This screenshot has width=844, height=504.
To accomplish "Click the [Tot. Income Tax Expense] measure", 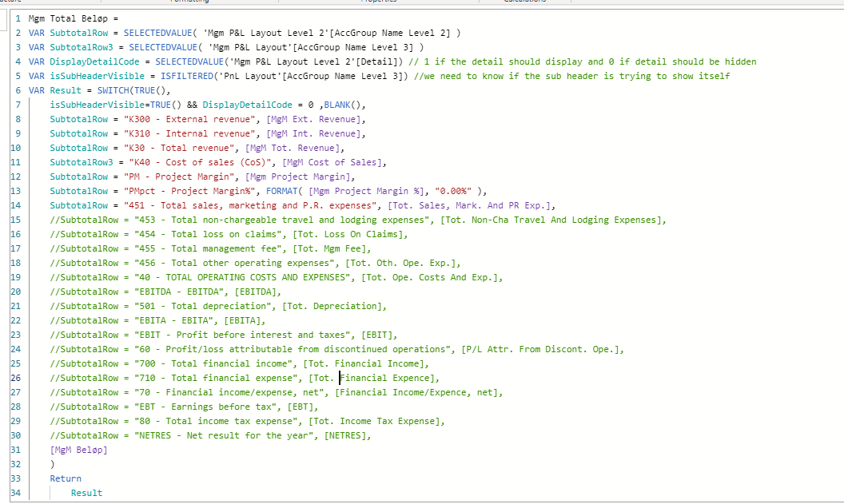I will click(374, 421).
